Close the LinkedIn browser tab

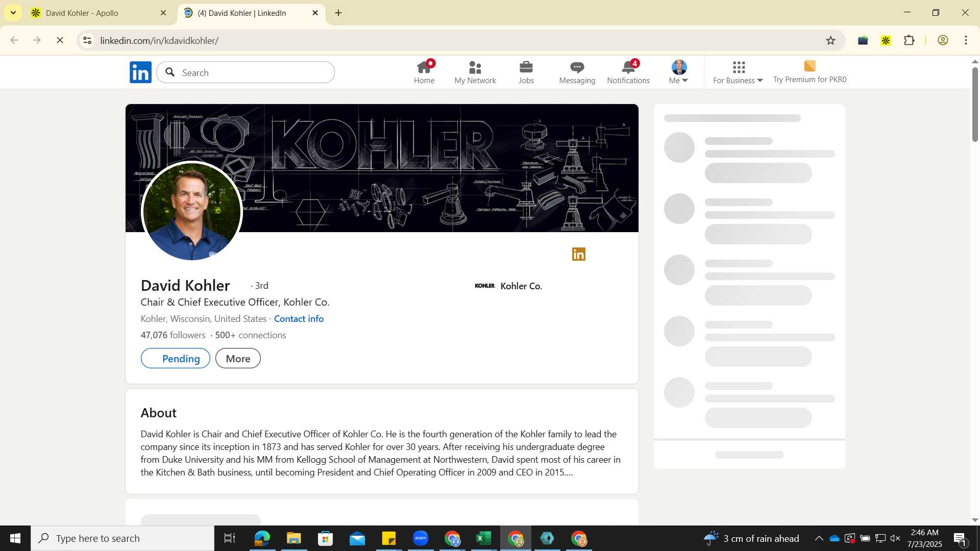pyautogui.click(x=315, y=13)
